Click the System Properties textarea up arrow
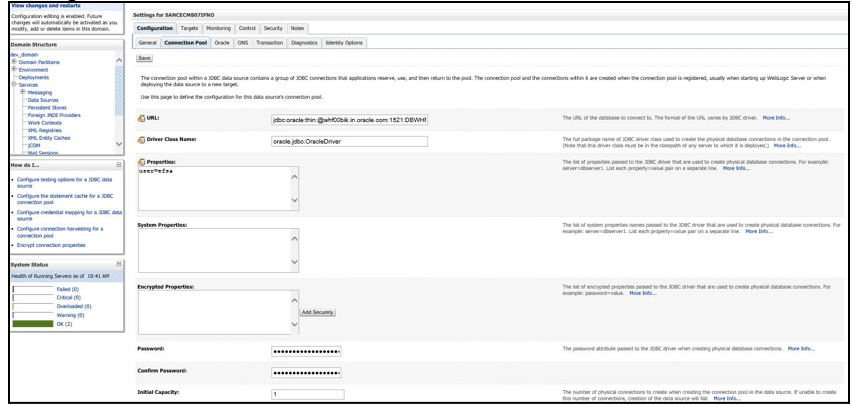852x406 pixels. tap(295, 238)
